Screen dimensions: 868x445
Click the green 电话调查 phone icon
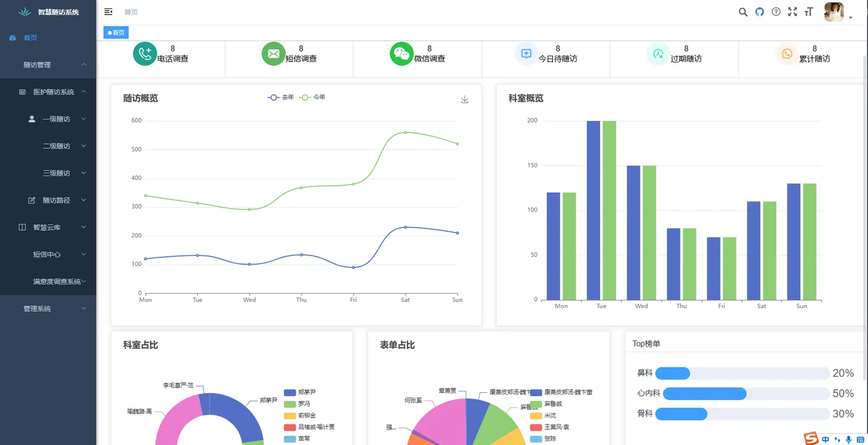(x=144, y=53)
